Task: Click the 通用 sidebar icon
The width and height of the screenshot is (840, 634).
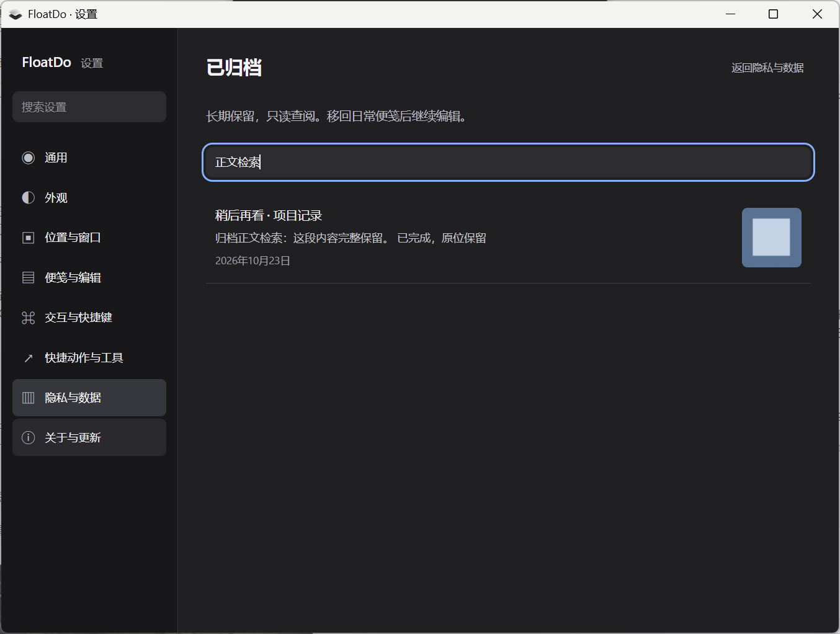Action: (29, 158)
